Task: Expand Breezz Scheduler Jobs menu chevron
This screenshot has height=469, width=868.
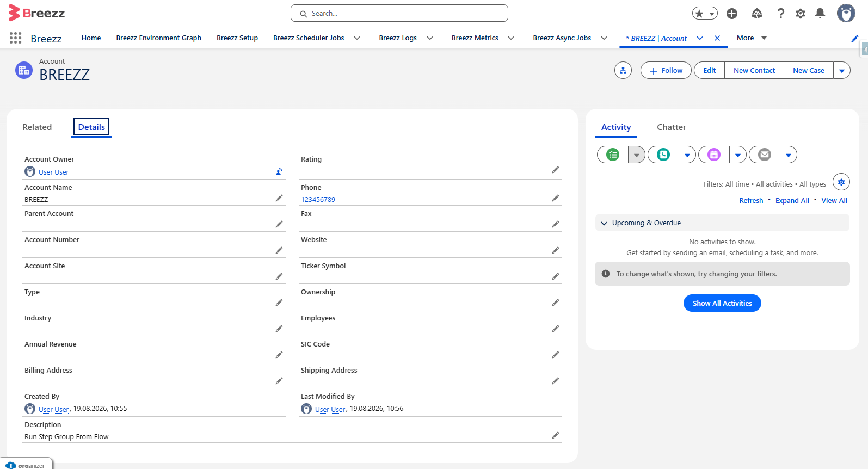Action: 357,38
